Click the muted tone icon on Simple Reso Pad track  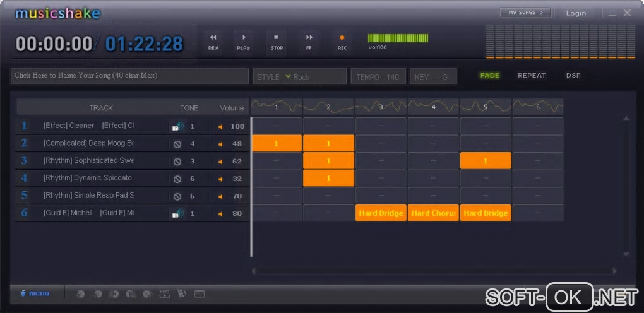[177, 196]
